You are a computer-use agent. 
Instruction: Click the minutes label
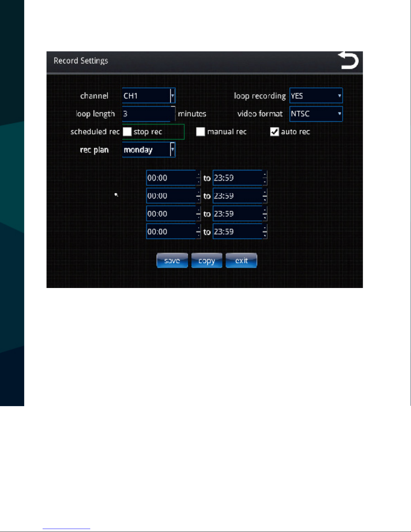[x=192, y=114]
